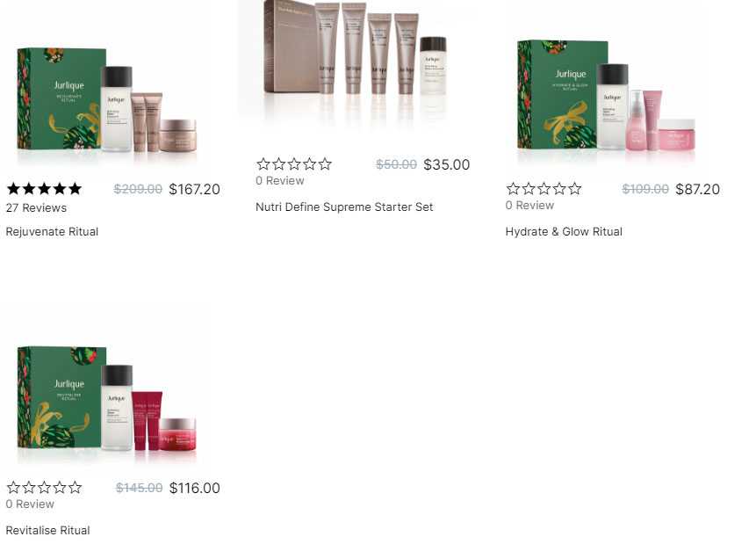The height and width of the screenshot is (544, 756).
Task: Click the Nutri Define Supreme Starter Set title
Action: pyautogui.click(x=344, y=207)
